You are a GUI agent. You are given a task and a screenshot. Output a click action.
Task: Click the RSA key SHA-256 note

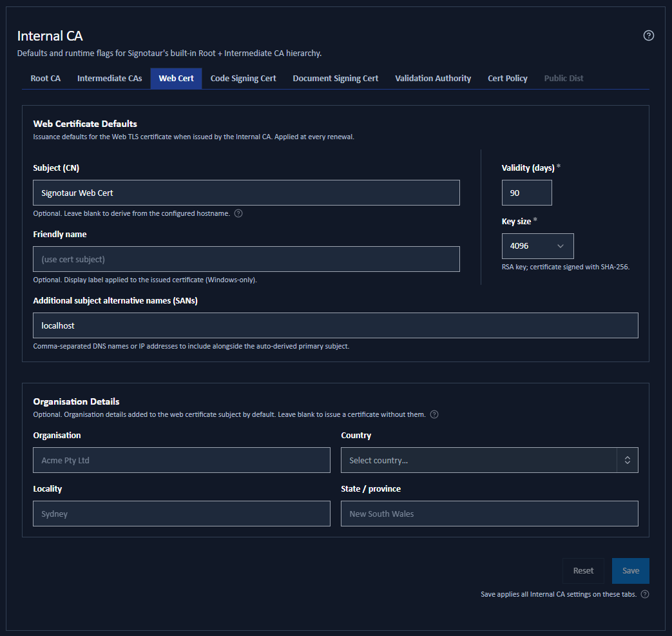pyautogui.click(x=565, y=267)
